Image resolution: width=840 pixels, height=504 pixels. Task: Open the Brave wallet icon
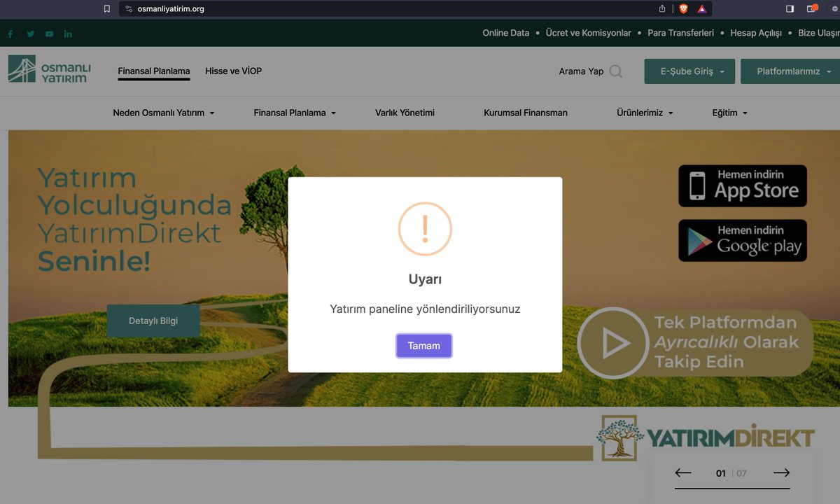click(812, 9)
